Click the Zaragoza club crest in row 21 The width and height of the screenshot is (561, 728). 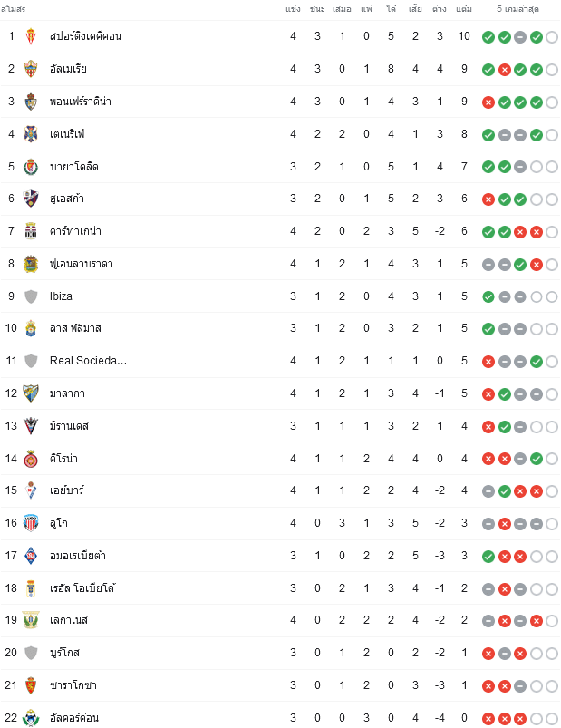(31, 685)
